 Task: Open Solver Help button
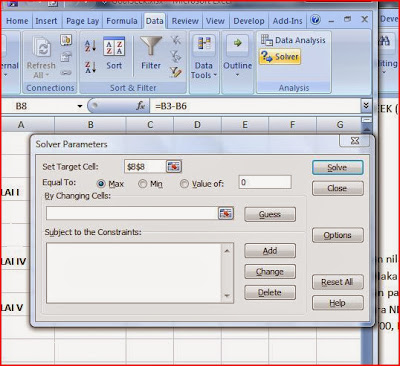point(337,303)
